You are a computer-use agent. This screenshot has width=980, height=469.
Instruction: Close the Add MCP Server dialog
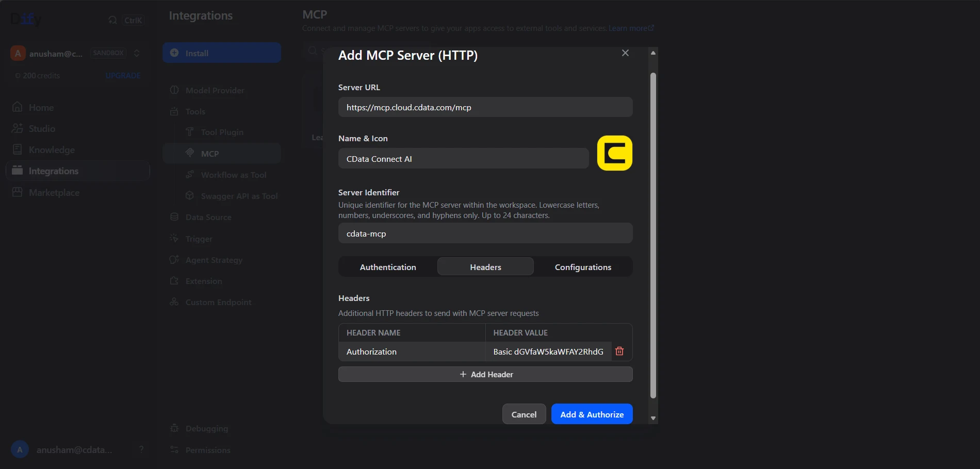[x=625, y=53]
